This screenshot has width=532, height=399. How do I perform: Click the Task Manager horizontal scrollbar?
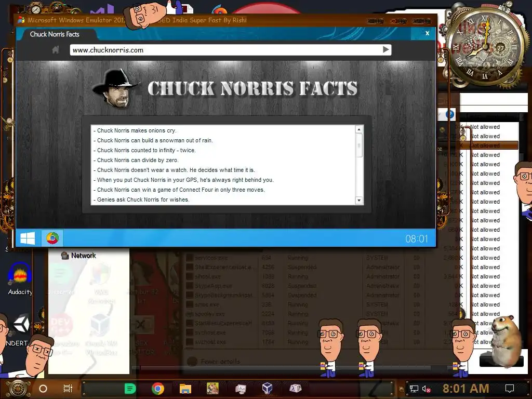pyautogui.click(x=285, y=368)
